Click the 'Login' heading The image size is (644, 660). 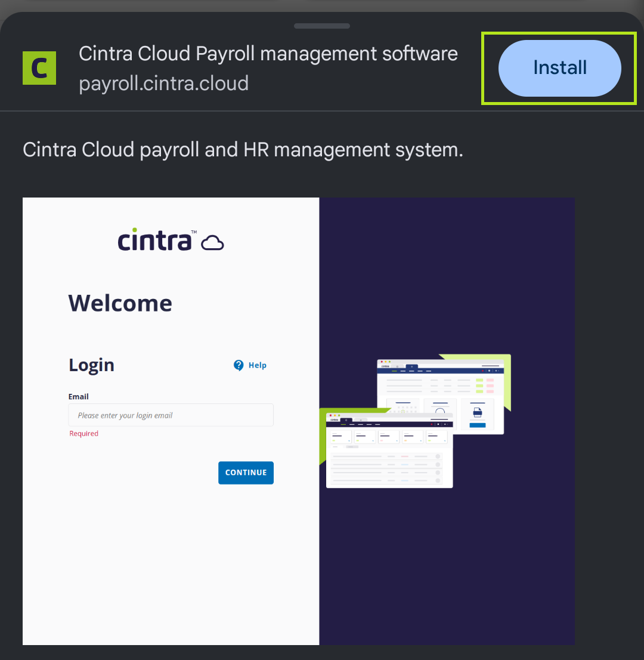click(91, 365)
